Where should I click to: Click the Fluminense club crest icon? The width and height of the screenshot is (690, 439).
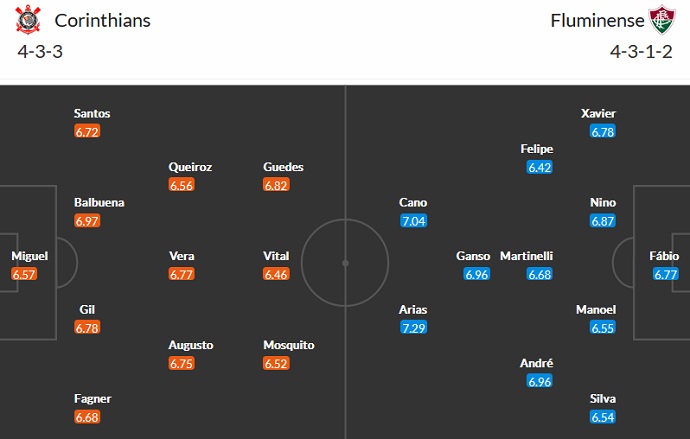(x=662, y=20)
